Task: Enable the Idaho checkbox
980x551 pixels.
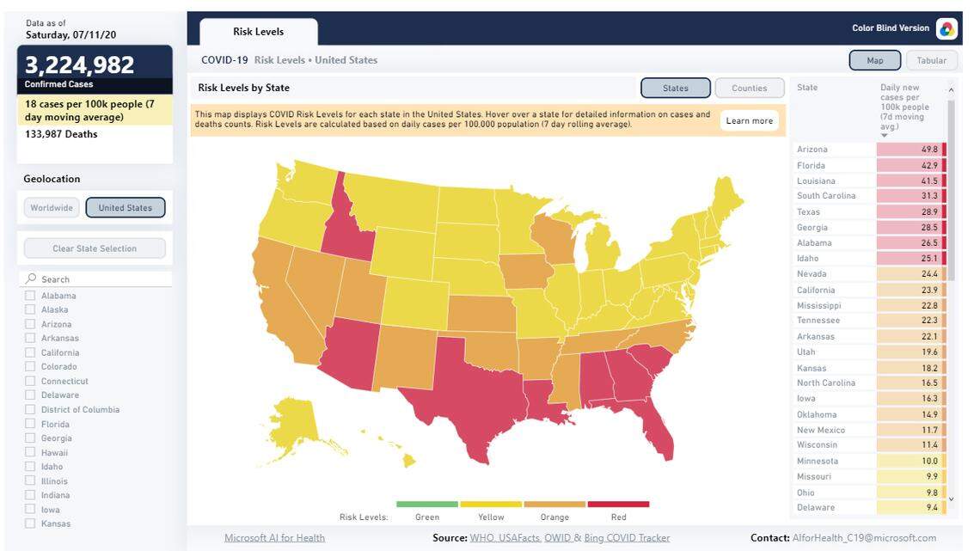Action: coord(28,466)
